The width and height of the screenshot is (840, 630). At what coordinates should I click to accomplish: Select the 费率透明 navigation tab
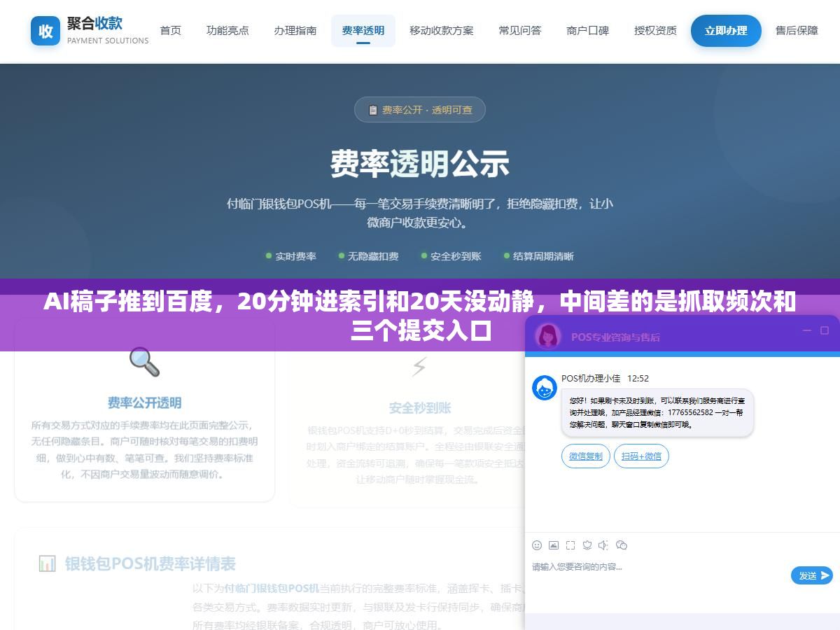363,31
